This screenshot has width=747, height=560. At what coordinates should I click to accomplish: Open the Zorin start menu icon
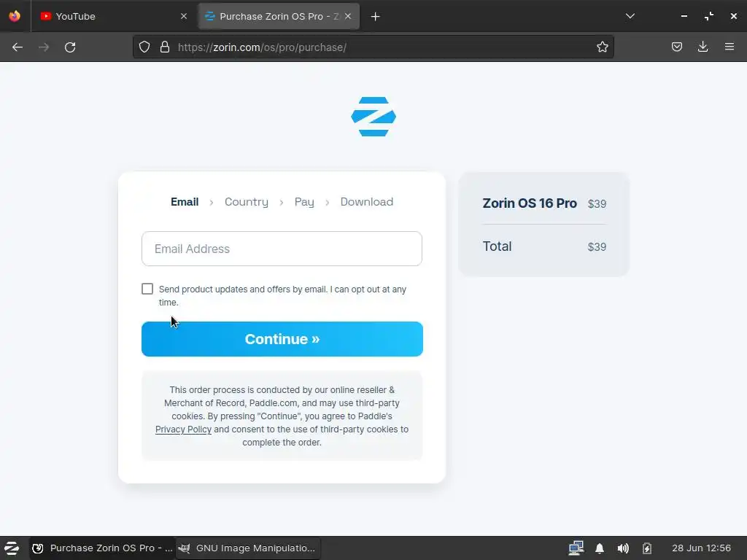12,548
